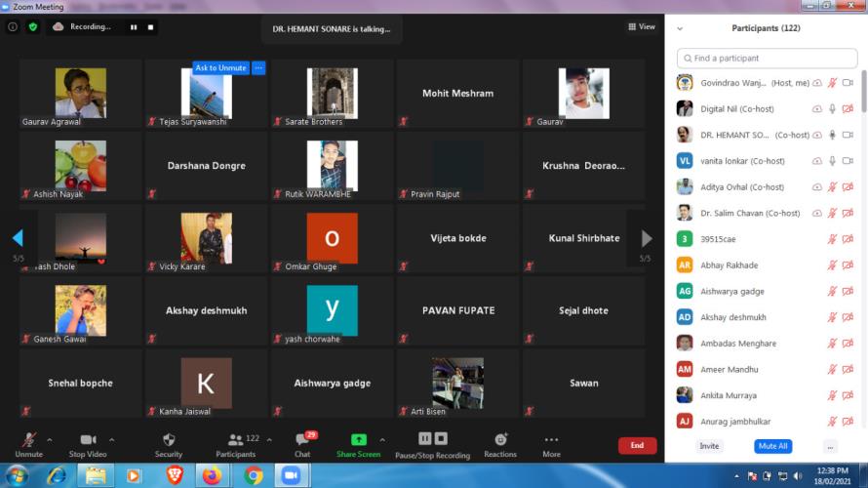Screen dimensions: 868x488
Task: Select Arti Bisen video tile
Action: coord(457,384)
